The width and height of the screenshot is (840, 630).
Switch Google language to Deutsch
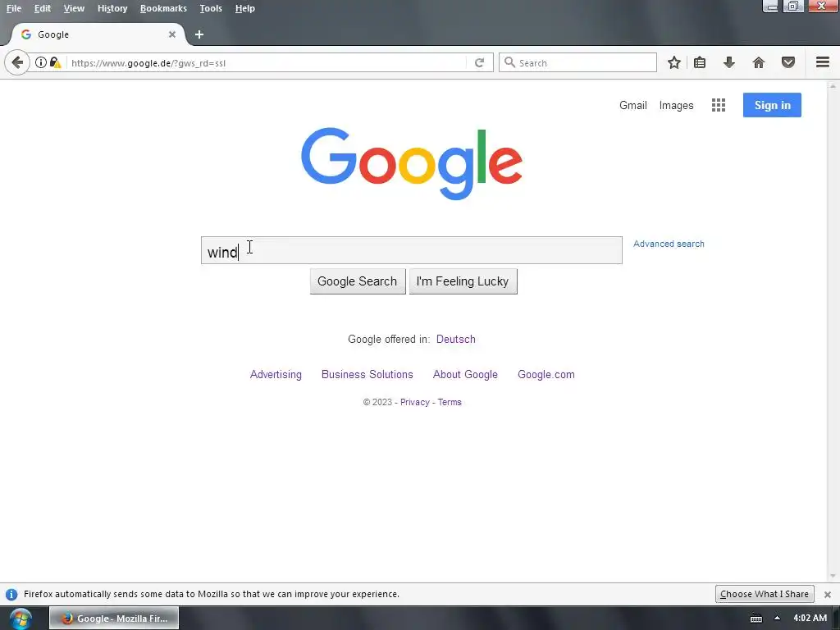click(x=456, y=339)
